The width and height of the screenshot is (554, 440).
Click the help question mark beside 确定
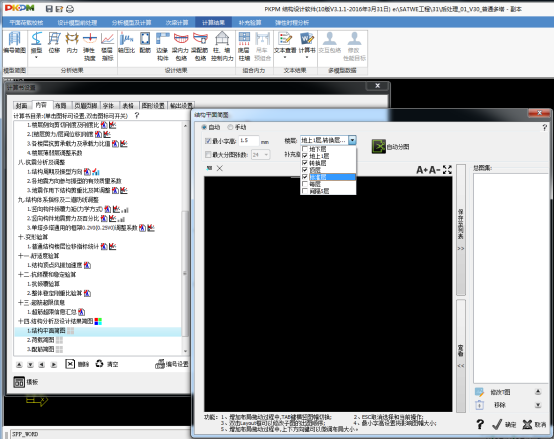(x=480, y=424)
